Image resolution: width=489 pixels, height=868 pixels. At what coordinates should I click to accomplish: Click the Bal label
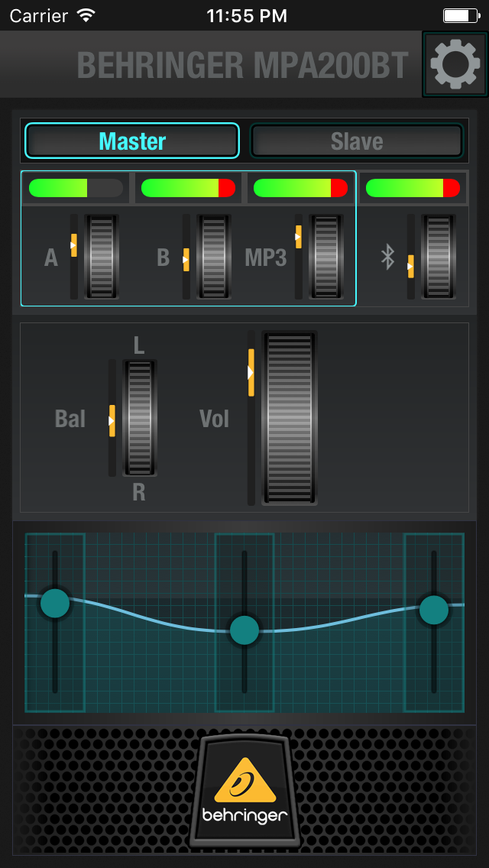pos(70,419)
